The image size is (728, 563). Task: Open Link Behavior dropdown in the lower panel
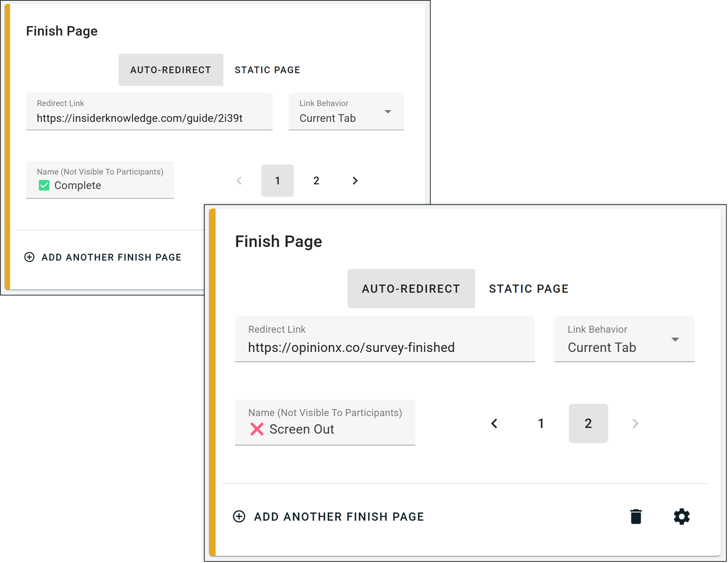click(x=624, y=340)
